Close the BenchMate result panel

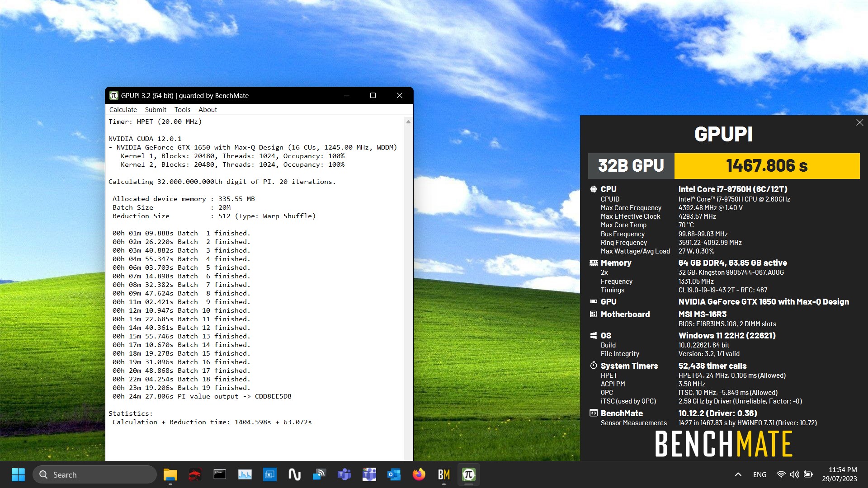(860, 122)
